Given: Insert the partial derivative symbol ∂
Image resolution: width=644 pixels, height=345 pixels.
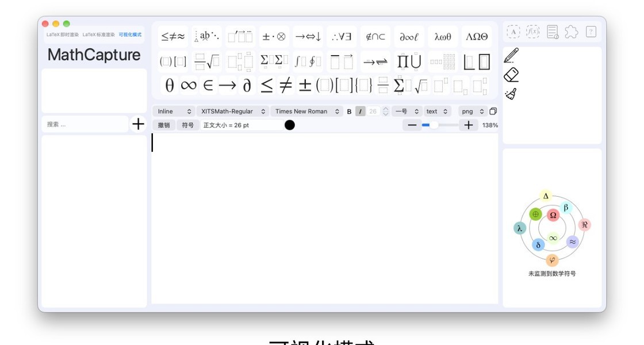Looking at the screenshot, I should [x=247, y=86].
